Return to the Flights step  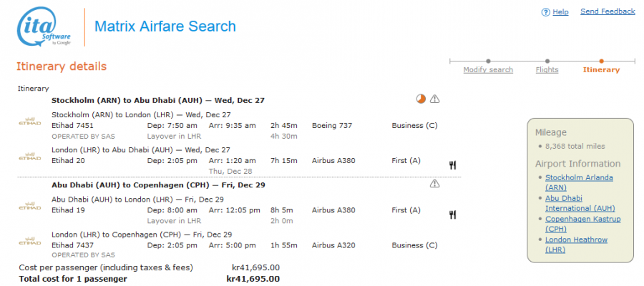coord(547,70)
